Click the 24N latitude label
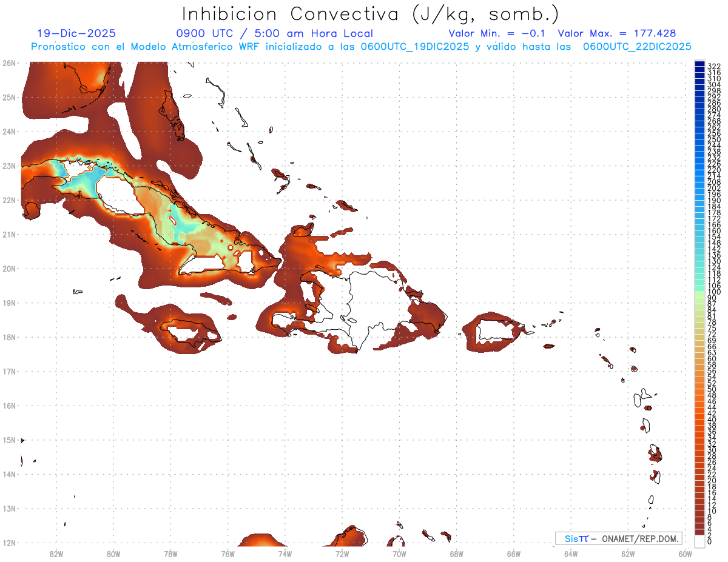Image resolution: width=728 pixels, height=562 pixels. (x=9, y=132)
